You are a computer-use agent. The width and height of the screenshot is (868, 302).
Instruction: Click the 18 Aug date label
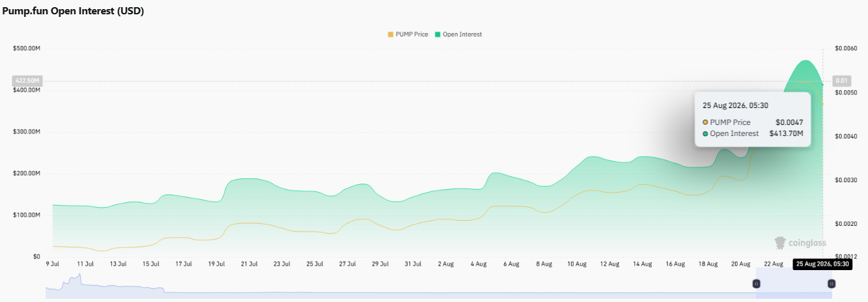(x=708, y=264)
